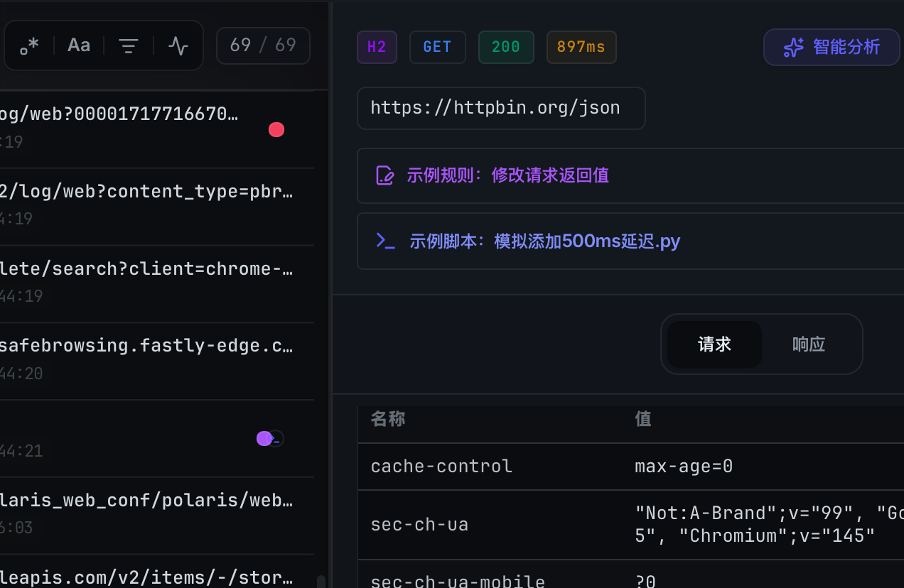
Task: Click the AI sparkle icon on 智能分析 button
Action: point(793,47)
